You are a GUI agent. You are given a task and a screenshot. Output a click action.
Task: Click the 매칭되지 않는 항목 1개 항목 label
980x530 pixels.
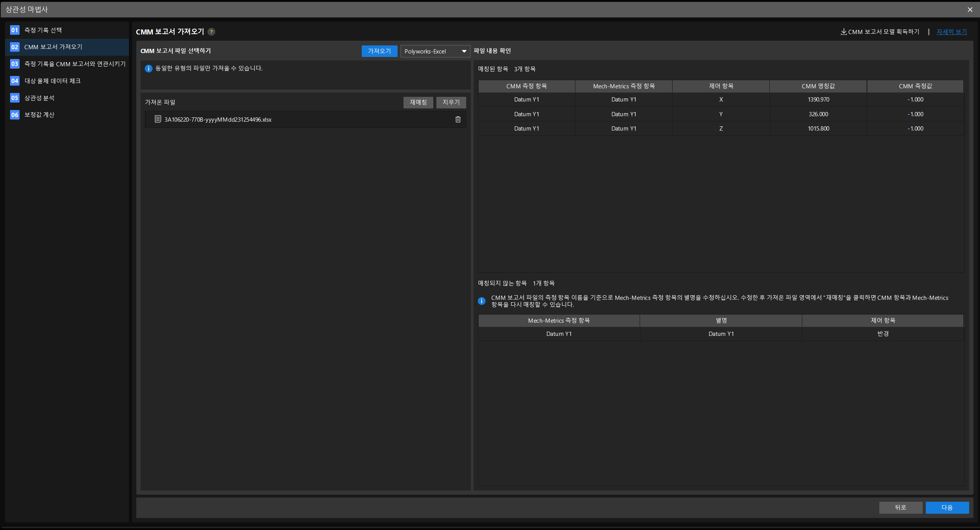516,283
